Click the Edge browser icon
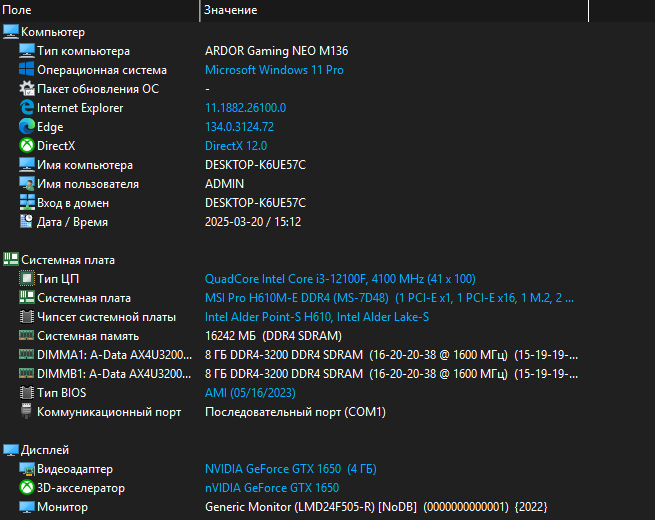 coord(27,127)
